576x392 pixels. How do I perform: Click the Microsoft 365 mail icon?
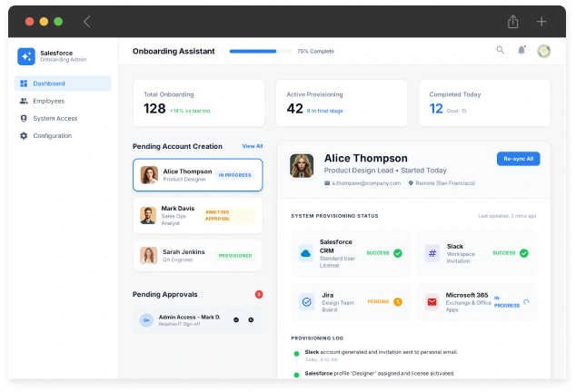pyautogui.click(x=432, y=301)
